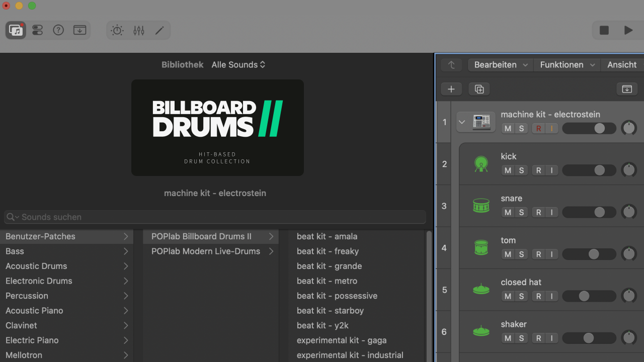Click the closed hat cymbal icon
This screenshot has height=362, width=644.
[481, 290]
